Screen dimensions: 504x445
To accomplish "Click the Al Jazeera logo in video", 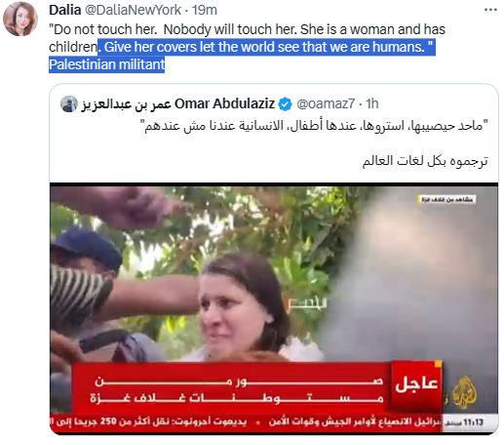I will pyautogui.click(x=465, y=393).
